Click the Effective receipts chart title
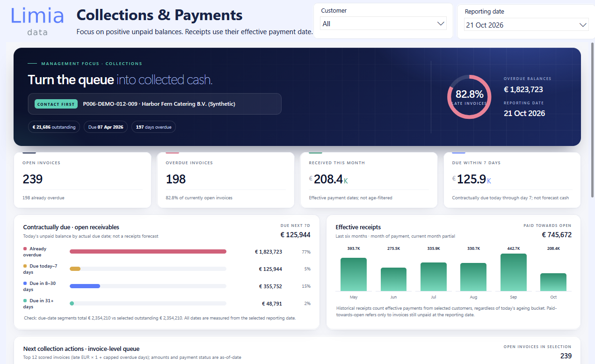The image size is (595, 364). coord(358,227)
